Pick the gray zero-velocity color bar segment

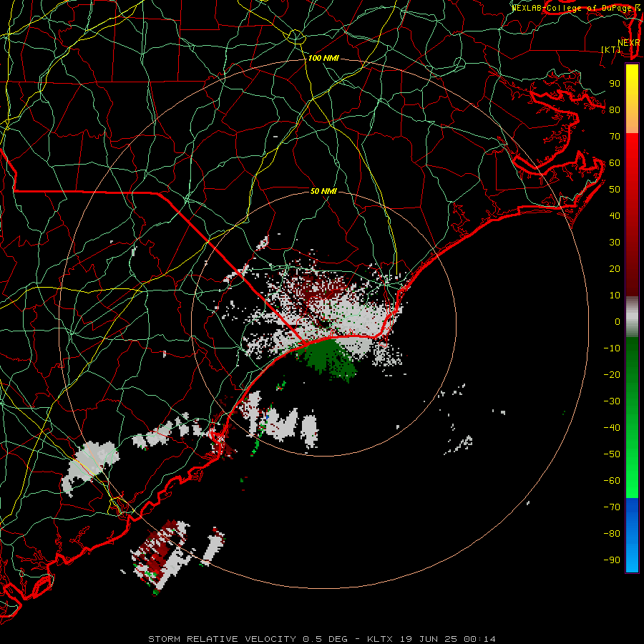(632, 317)
